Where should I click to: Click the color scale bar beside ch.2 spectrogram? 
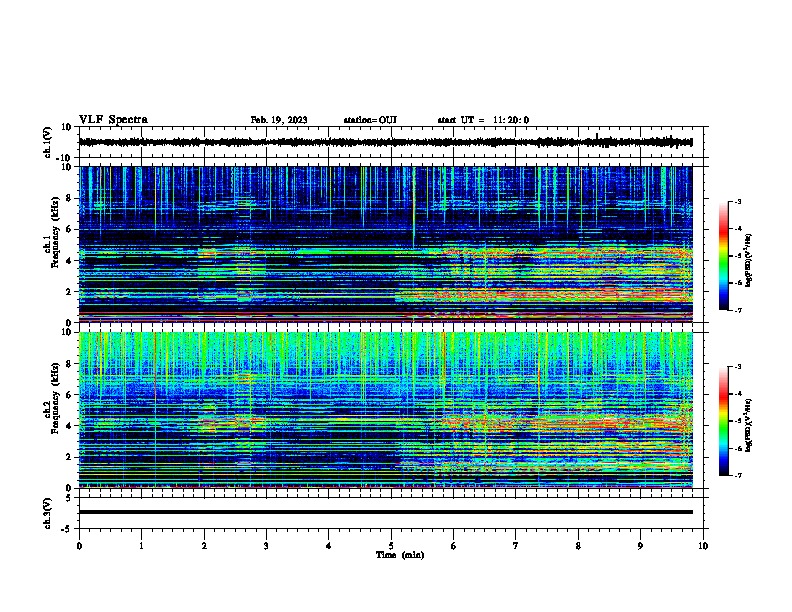(724, 421)
